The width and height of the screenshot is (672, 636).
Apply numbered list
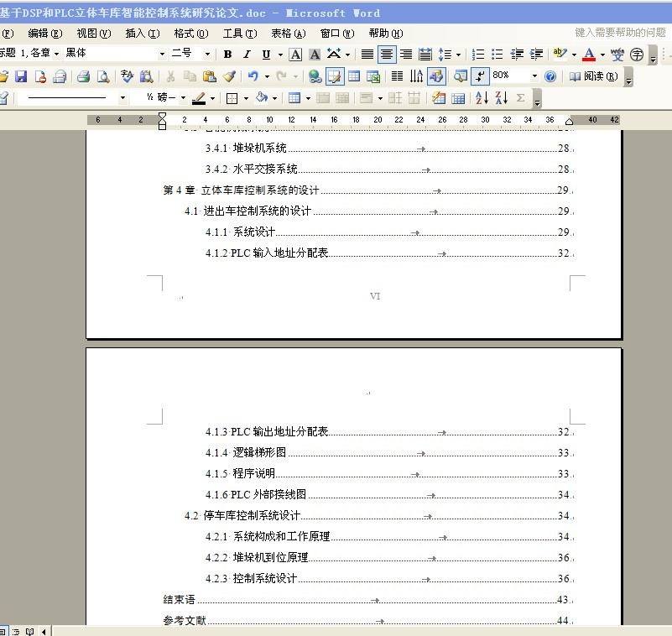pos(478,55)
